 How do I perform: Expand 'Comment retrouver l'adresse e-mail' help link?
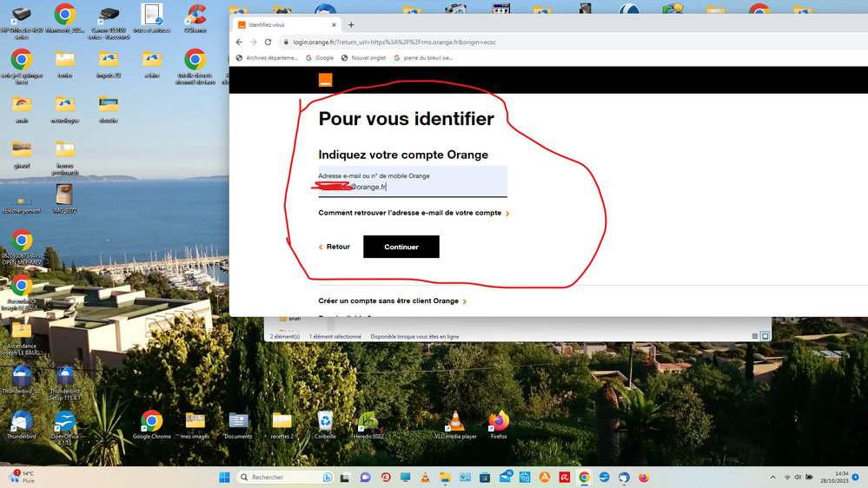pyautogui.click(x=413, y=213)
